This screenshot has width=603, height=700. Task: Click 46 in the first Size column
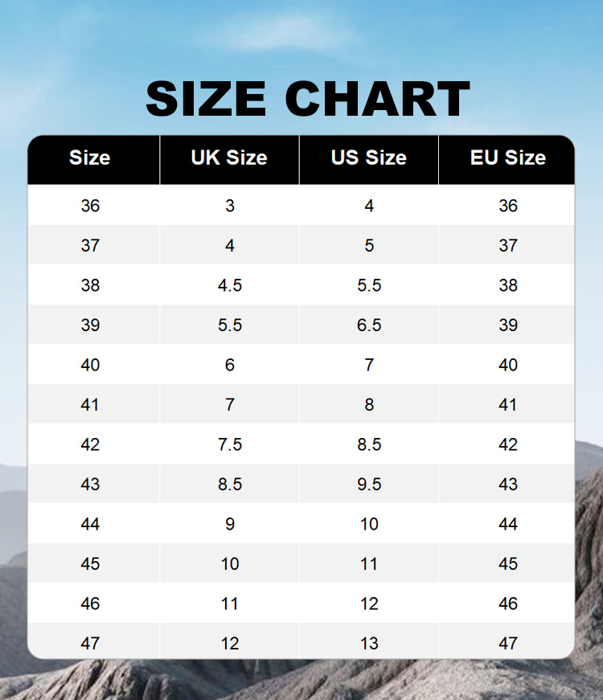point(90,604)
